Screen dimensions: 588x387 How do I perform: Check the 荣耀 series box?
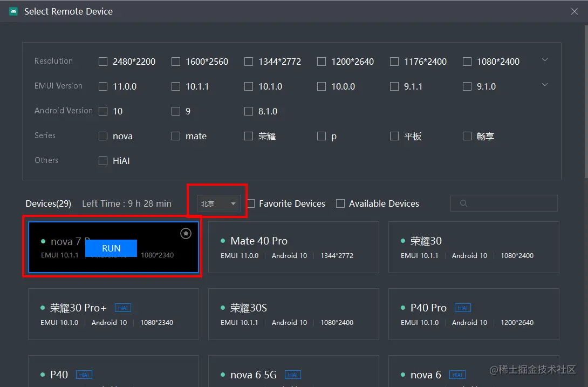tap(248, 136)
